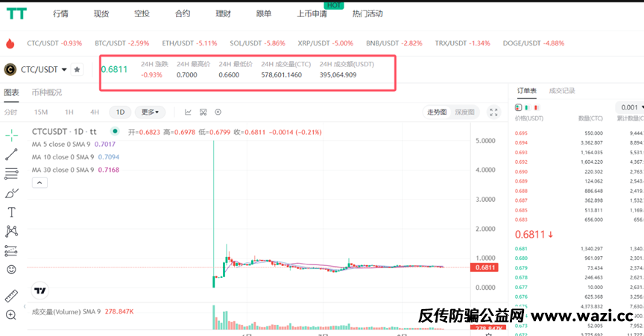Select the 1D timeframe
The width and height of the screenshot is (644, 336).
[120, 112]
